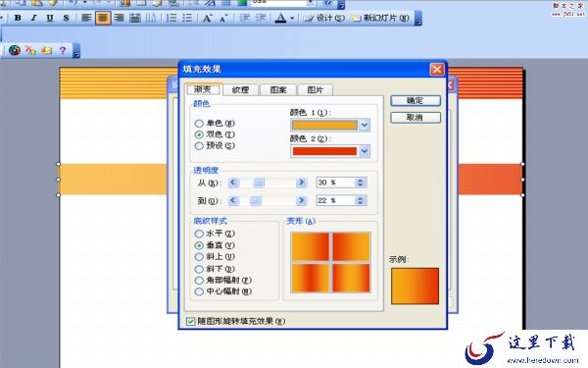The width and height of the screenshot is (588, 368).
Task: Select center alignment icon
Action: pos(103,18)
